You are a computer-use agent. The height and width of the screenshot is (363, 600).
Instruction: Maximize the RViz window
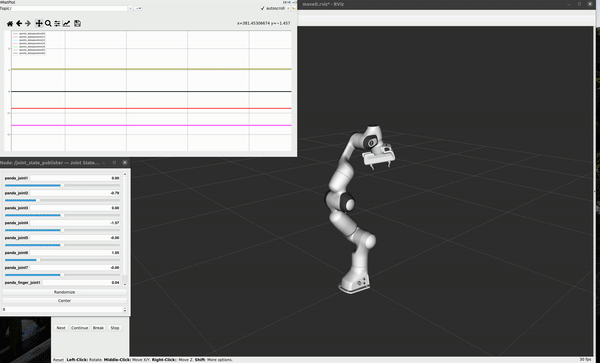(x=579, y=4)
